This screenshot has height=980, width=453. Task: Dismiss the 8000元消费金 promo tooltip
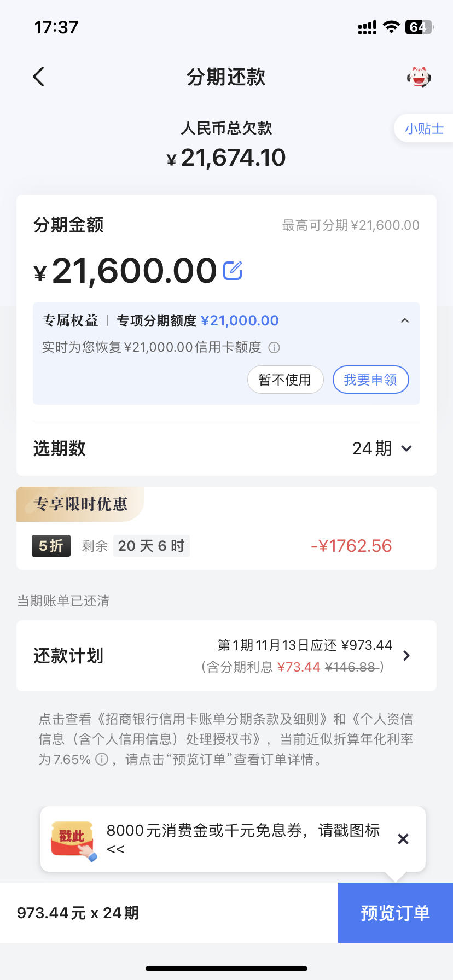403,838
